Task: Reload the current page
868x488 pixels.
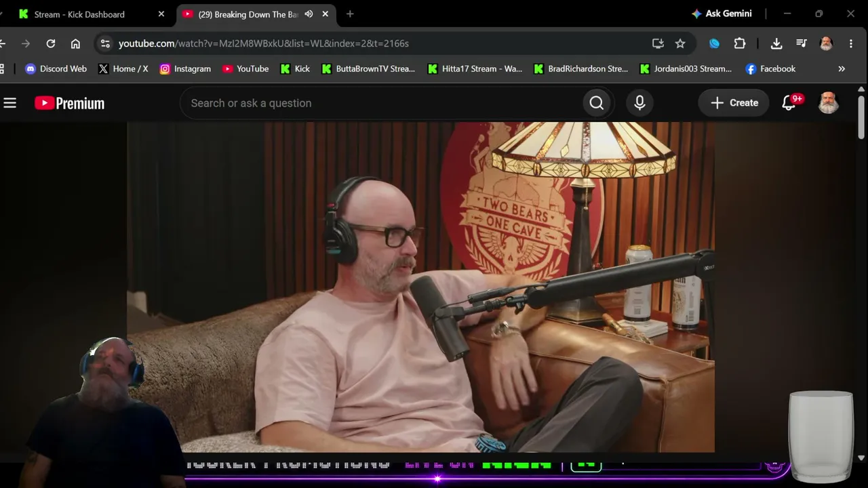Action: coord(51,43)
